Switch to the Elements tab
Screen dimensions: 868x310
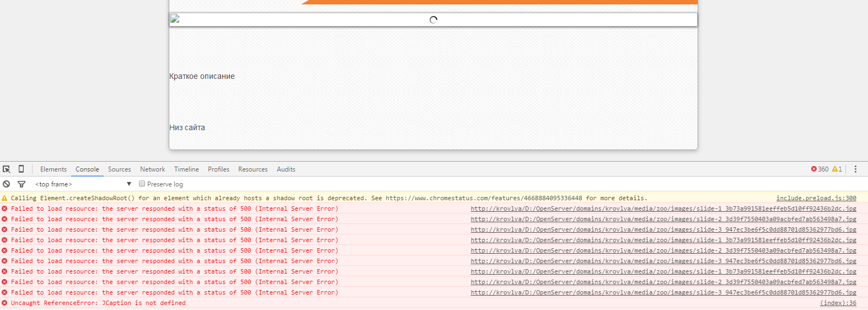(x=53, y=169)
